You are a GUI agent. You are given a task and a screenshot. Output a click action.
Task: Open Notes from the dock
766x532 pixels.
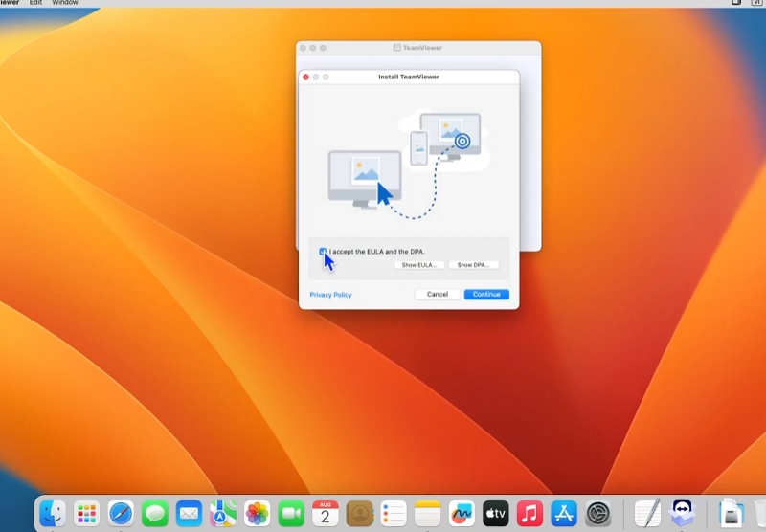pyautogui.click(x=427, y=514)
